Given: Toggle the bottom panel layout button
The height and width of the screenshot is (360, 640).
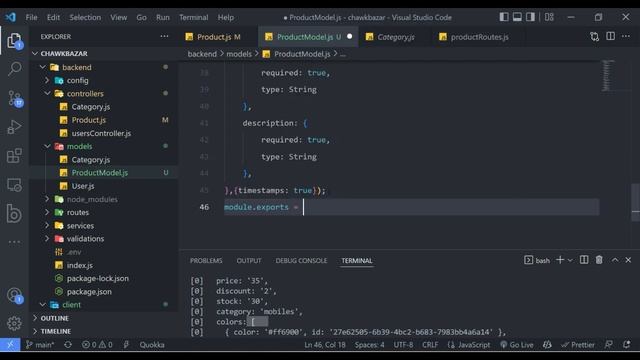Looking at the screenshot, I should pos(517,17).
